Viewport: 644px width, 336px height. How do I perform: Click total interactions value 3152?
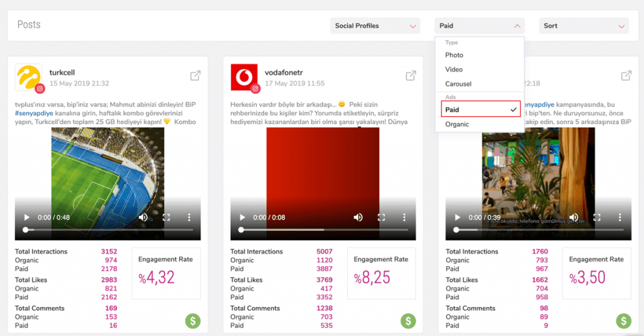[109, 252]
